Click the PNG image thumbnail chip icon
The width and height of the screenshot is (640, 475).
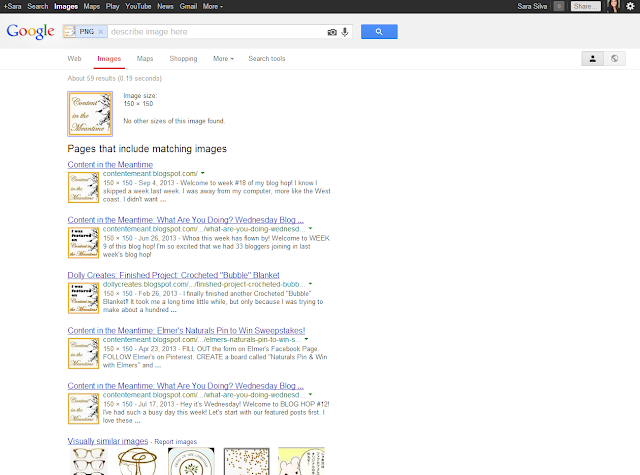tap(70, 31)
